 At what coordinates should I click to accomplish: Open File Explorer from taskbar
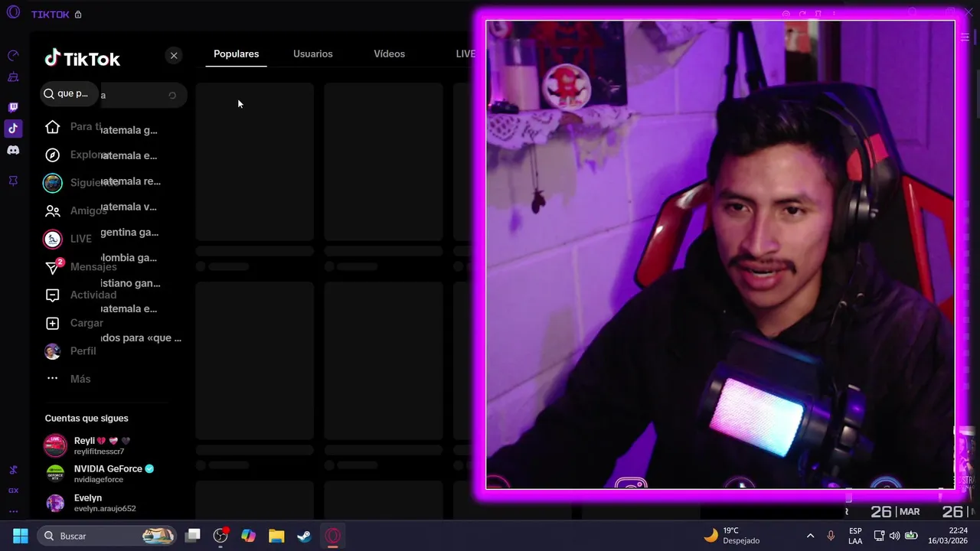coord(276,536)
